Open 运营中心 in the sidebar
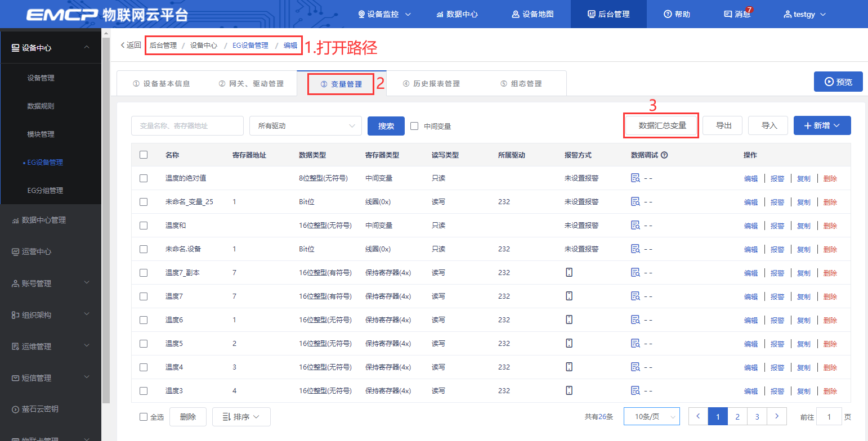This screenshot has width=868, height=441. 31,251
